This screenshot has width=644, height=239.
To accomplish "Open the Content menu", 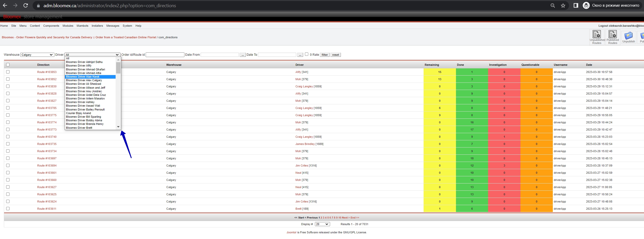I will click(35, 26).
